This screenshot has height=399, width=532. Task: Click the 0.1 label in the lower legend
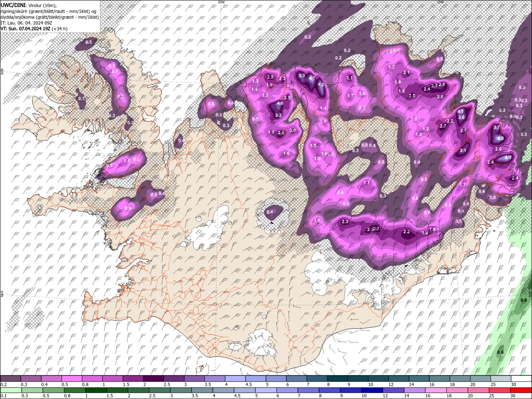(x=4, y=396)
